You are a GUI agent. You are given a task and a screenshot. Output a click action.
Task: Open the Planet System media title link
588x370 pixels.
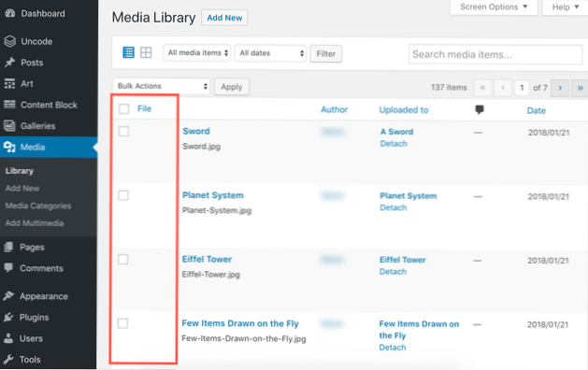(x=213, y=195)
